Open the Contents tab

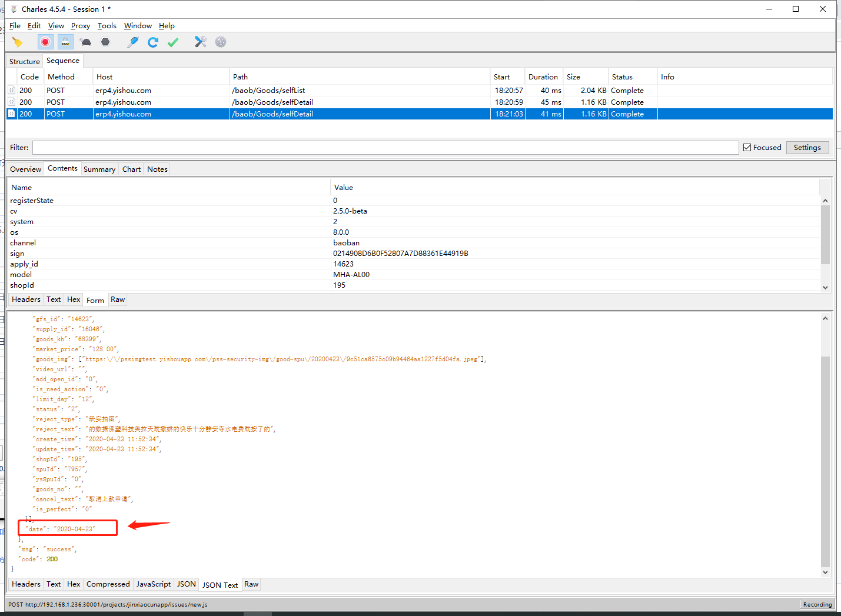tap(62, 168)
